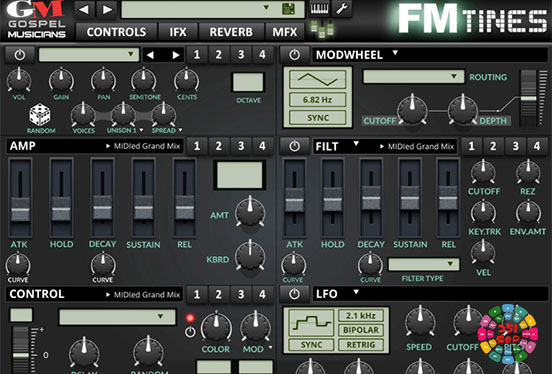552x374 pixels.
Task: Open the piano keyboard view icon
Action: 319,8
